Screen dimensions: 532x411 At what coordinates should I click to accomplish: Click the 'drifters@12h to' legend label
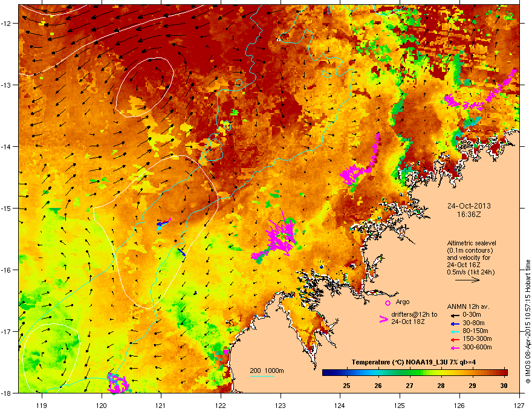414,314
